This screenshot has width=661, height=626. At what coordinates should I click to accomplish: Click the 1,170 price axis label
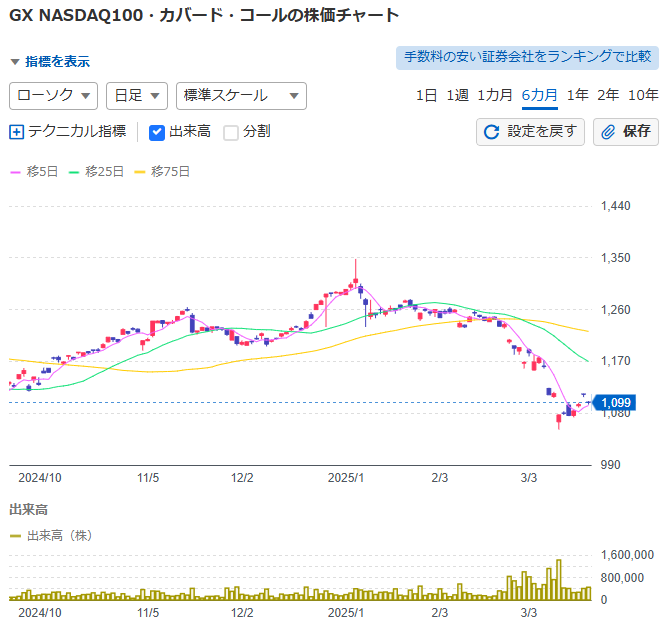click(615, 361)
